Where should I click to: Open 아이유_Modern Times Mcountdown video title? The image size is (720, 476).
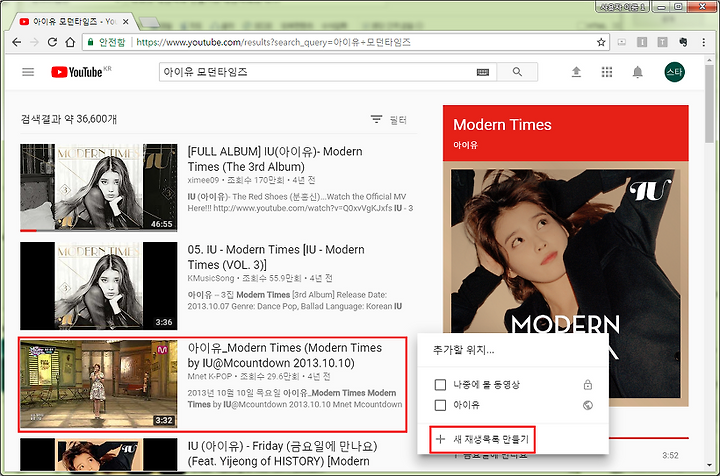(x=285, y=355)
